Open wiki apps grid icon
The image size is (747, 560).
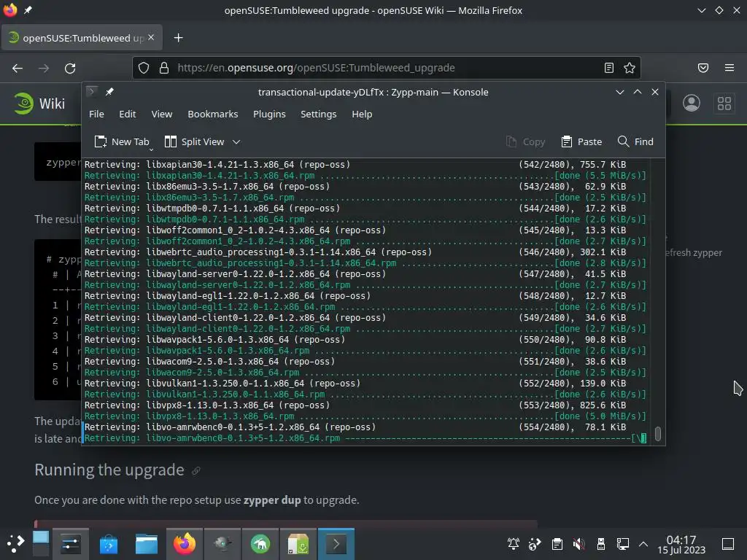tap(724, 104)
